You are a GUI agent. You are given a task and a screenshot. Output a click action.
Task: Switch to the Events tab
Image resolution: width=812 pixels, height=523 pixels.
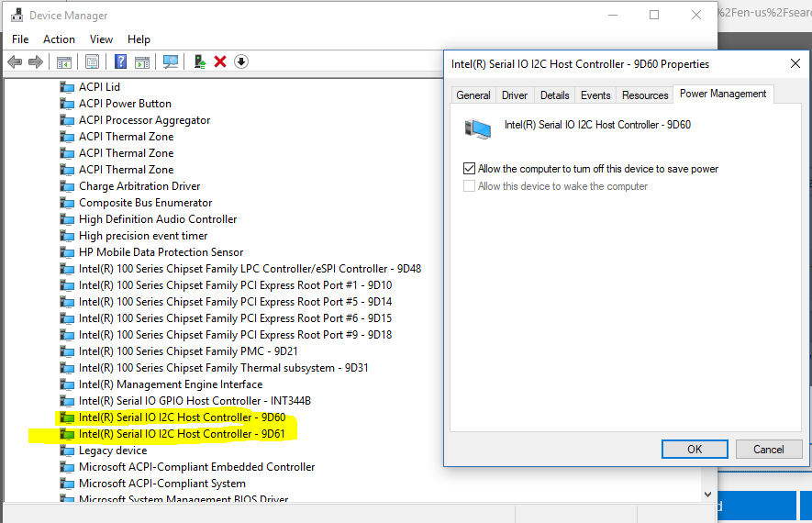pos(595,95)
